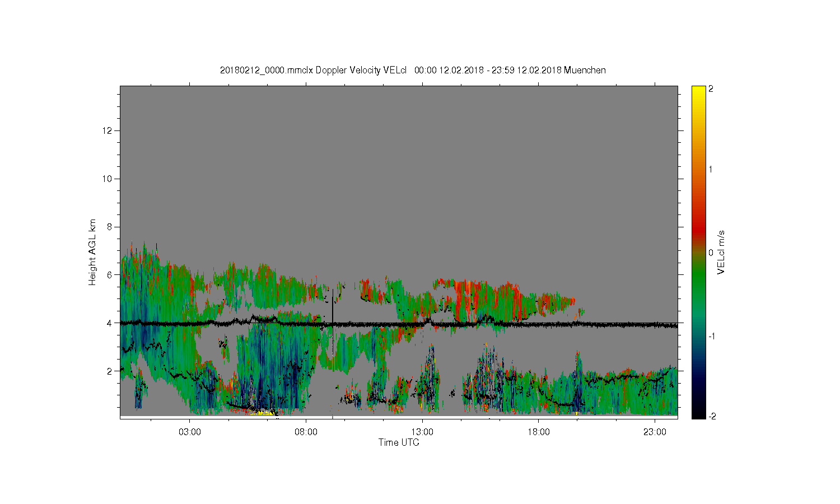Click the 'Height AGL km' y-axis label

click(92, 252)
